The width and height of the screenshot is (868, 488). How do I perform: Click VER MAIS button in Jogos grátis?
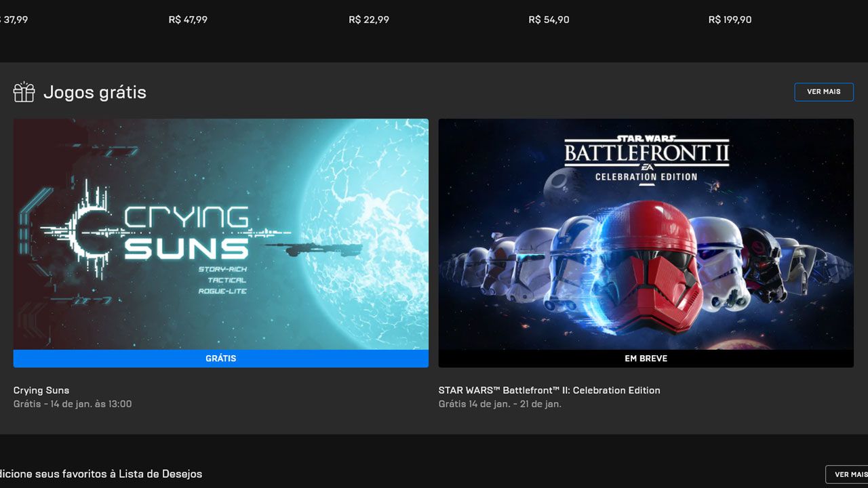click(x=824, y=91)
